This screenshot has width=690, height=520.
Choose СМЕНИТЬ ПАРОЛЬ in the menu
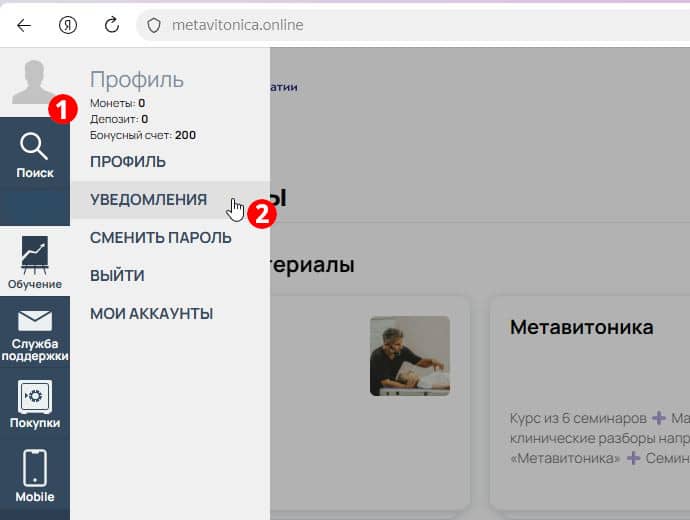pyautogui.click(x=160, y=238)
